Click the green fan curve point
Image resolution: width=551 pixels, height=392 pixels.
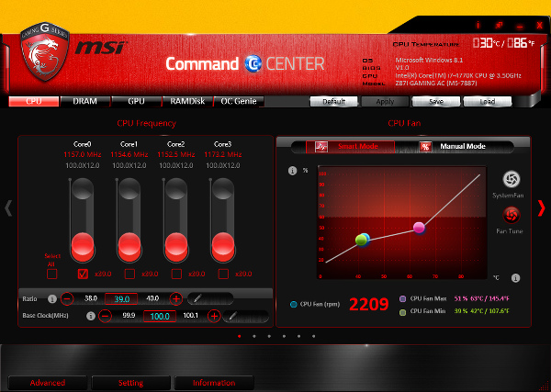point(361,241)
